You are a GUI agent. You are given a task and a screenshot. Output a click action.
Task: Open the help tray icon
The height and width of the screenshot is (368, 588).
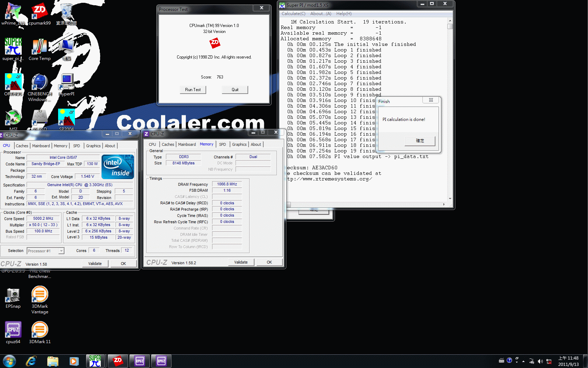(x=509, y=360)
